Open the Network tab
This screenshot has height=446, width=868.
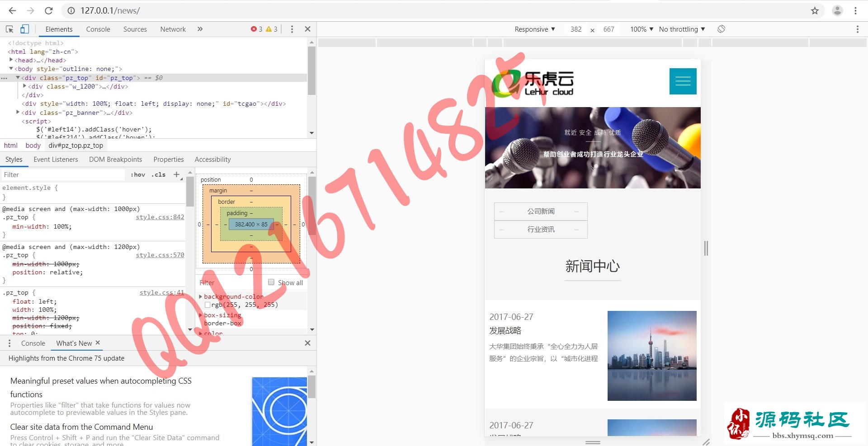(x=173, y=29)
